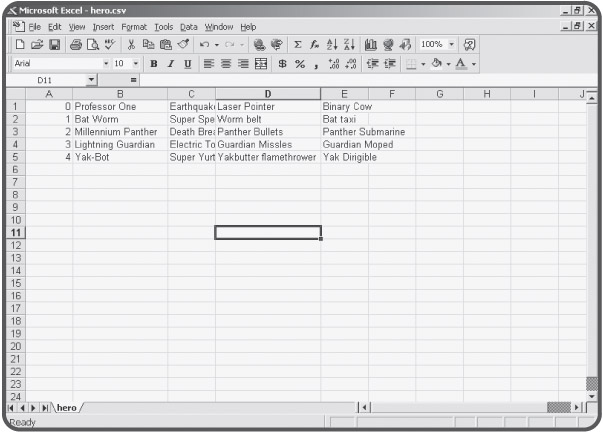
Task: Toggle underline formatting
Action: (x=186, y=63)
